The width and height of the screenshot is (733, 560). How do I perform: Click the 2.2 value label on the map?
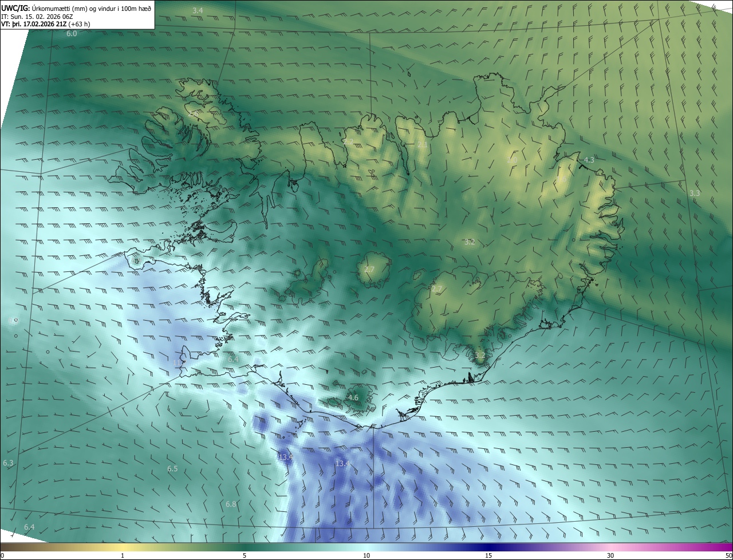point(348,141)
